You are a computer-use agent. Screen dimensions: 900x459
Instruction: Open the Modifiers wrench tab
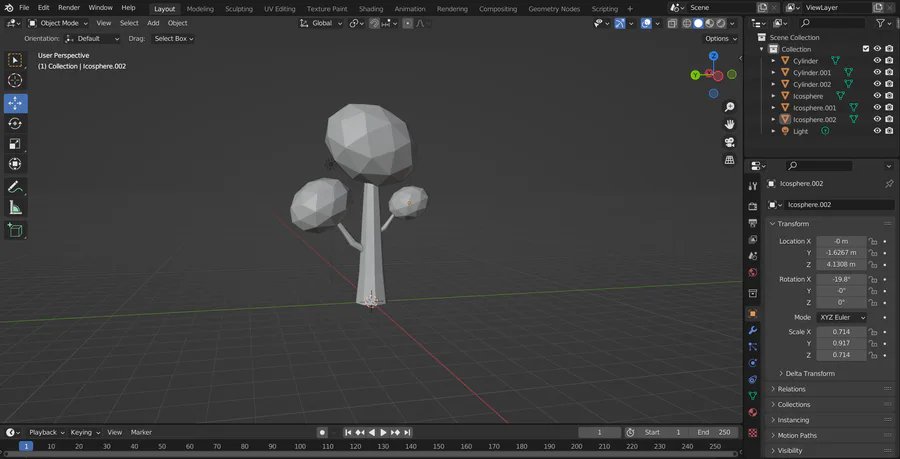pyautogui.click(x=753, y=330)
